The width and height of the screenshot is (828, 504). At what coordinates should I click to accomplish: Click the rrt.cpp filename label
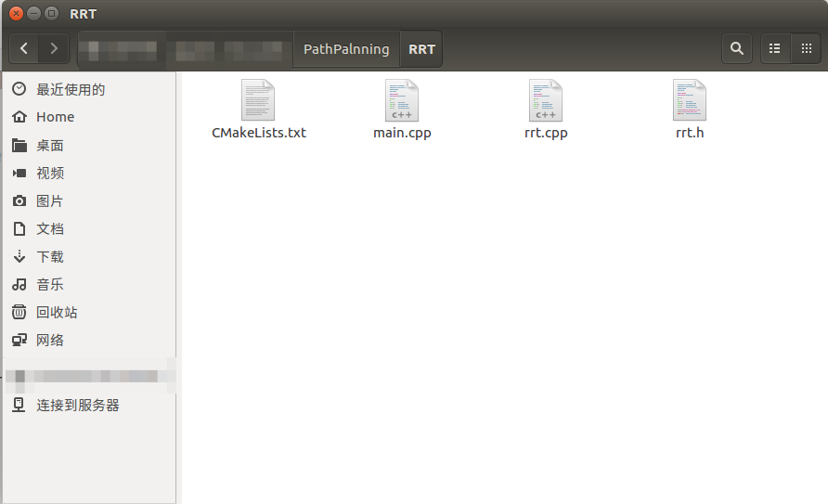[546, 133]
